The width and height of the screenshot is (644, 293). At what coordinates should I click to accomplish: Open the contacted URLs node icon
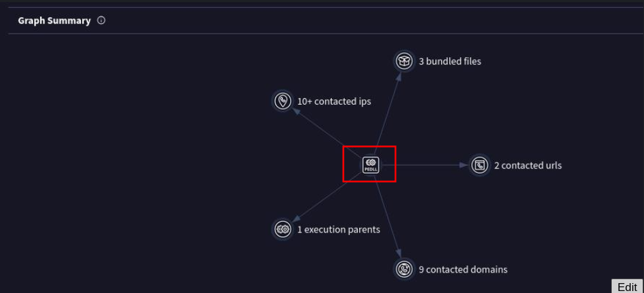click(x=480, y=165)
